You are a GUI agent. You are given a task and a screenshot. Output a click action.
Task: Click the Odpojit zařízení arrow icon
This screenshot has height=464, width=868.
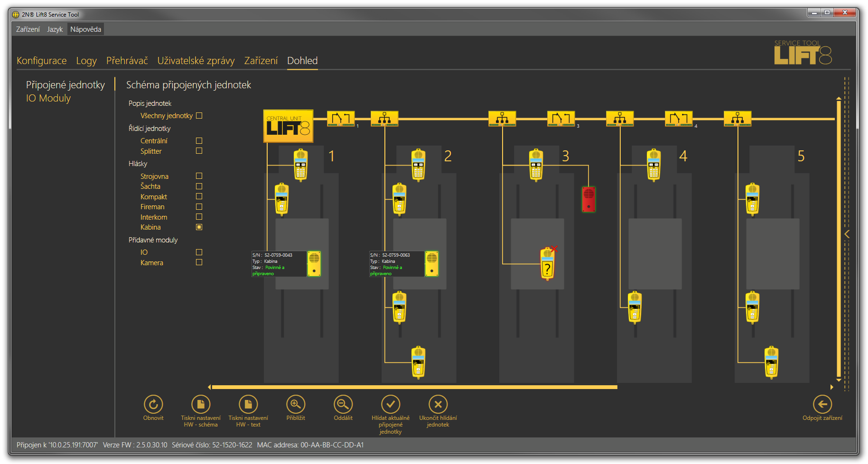[822, 404]
